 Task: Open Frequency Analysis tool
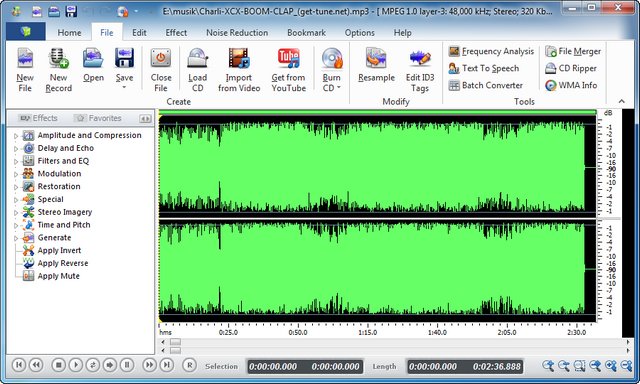(491, 51)
